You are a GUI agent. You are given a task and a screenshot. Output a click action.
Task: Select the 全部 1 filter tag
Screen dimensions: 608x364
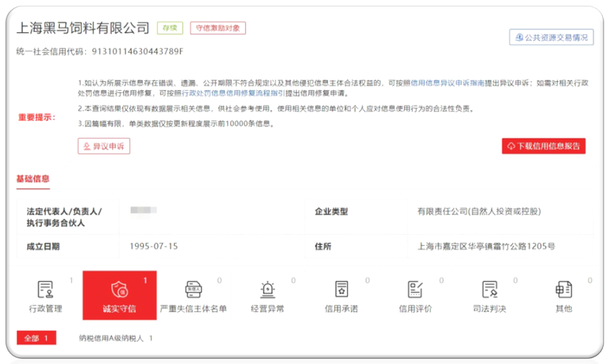(x=36, y=338)
